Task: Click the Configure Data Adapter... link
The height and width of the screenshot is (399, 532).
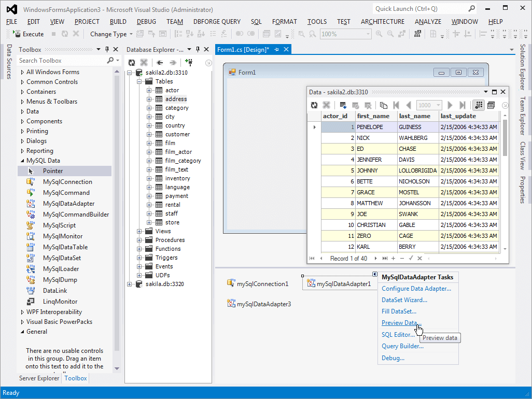Action: pos(416,289)
